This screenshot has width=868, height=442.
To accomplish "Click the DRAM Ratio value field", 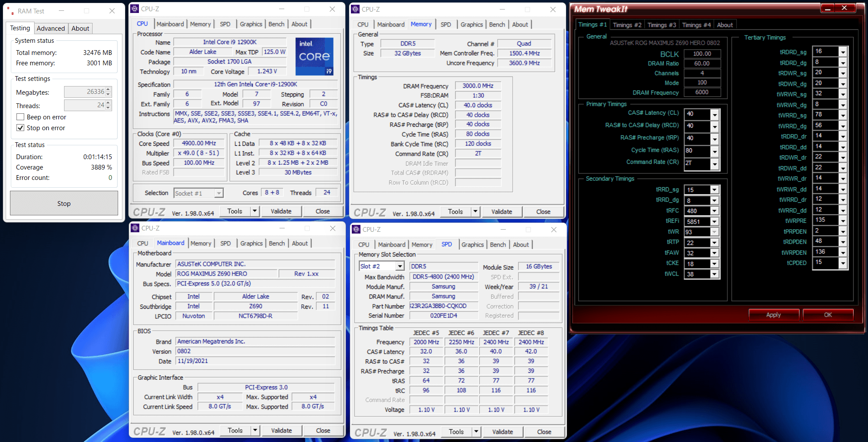I will [x=702, y=64].
